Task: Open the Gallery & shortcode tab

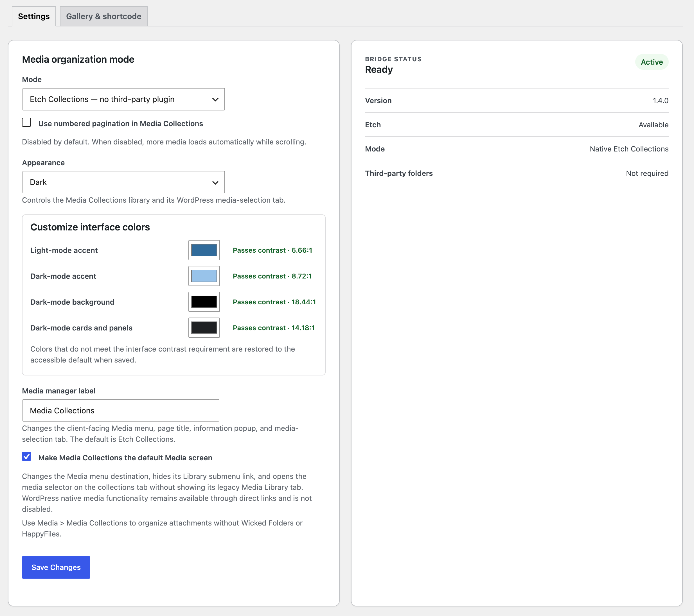Action: [103, 16]
